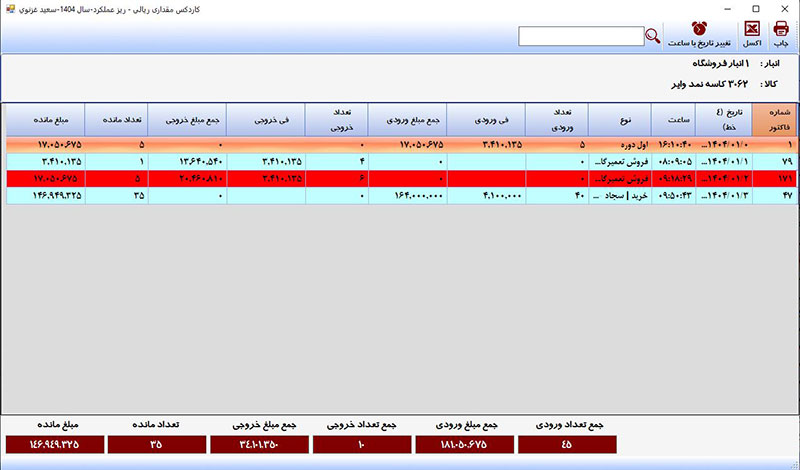Click entry price ۴,۱۰۰,۰۰۰ cell

click(486, 195)
